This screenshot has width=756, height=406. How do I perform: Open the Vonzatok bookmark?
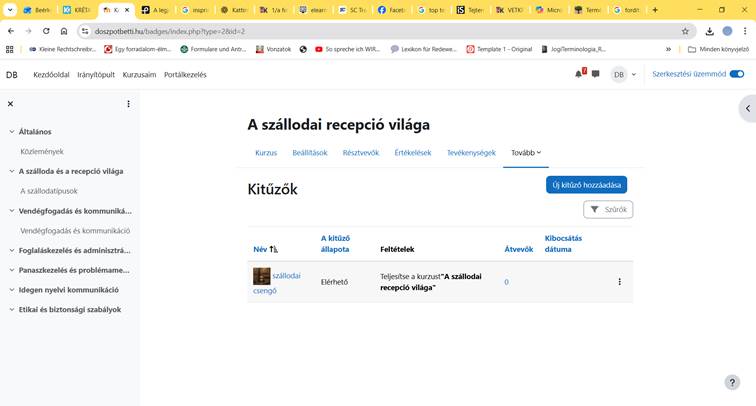pyautogui.click(x=273, y=49)
